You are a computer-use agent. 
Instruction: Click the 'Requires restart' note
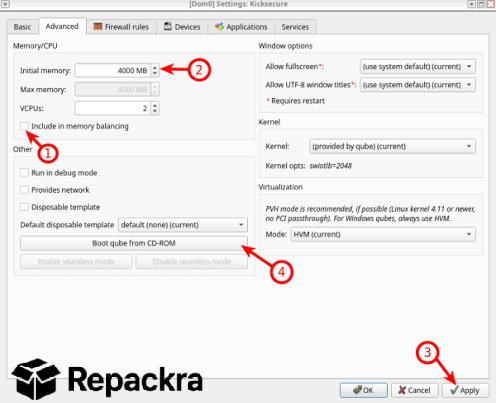pyautogui.click(x=295, y=101)
